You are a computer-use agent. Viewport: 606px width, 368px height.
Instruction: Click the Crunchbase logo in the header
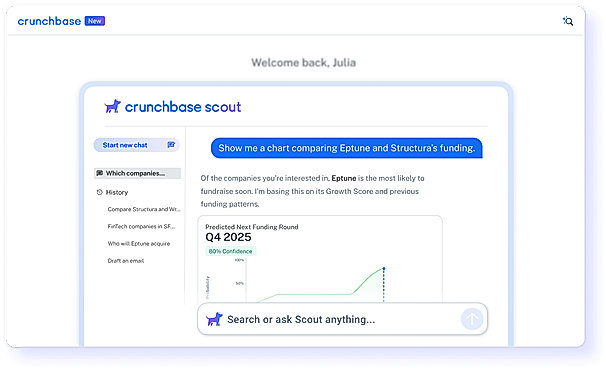tap(49, 21)
